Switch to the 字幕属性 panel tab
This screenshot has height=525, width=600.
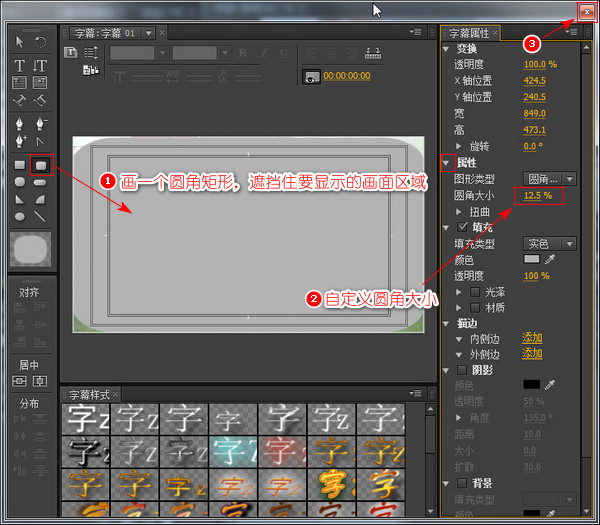[x=469, y=33]
